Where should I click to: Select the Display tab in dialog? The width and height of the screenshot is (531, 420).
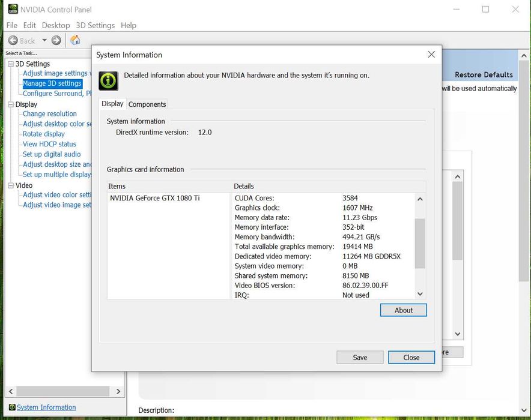click(x=112, y=103)
